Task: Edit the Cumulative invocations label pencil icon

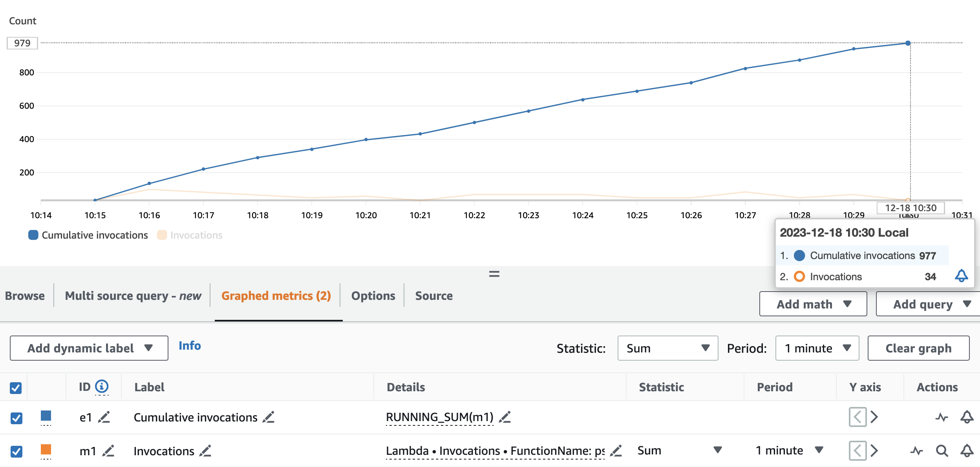Action: tap(269, 417)
